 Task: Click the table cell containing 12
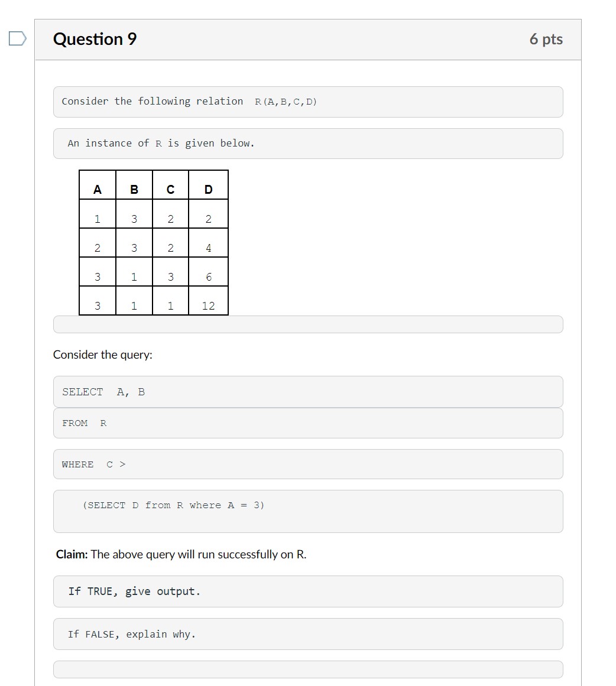pos(208,303)
